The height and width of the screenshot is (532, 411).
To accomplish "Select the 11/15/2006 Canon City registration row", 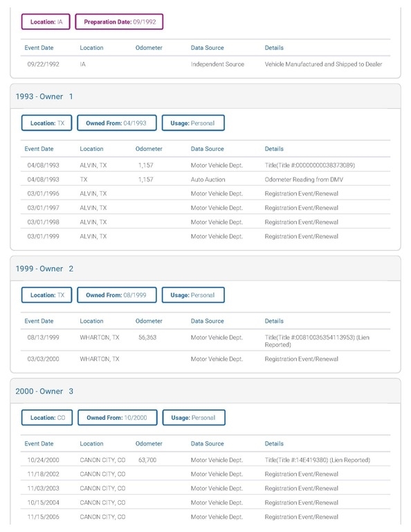I will click(205, 516).
